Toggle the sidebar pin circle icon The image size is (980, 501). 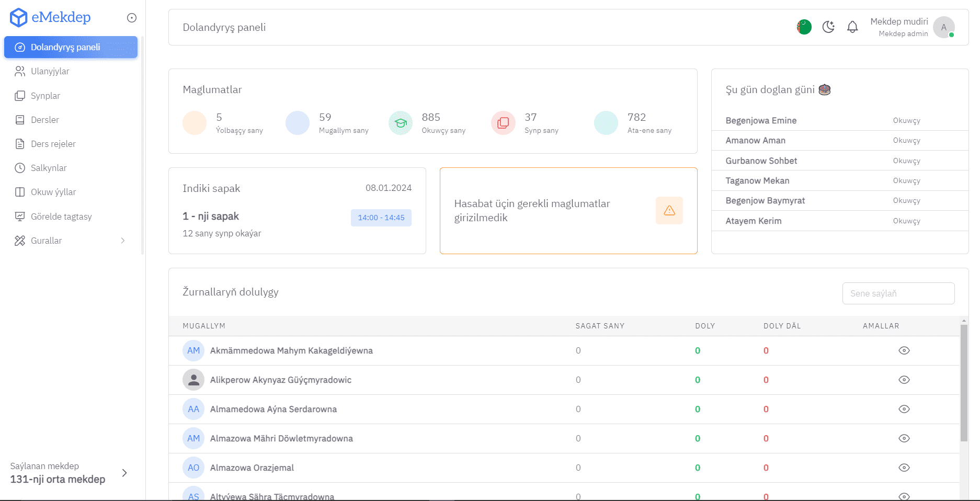[x=132, y=18]
